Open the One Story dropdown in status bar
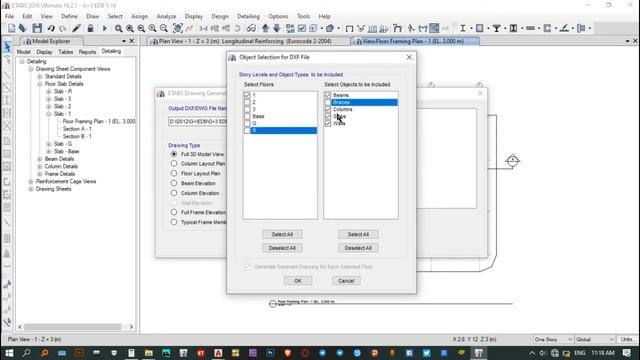640x360 pixels. 553,340
